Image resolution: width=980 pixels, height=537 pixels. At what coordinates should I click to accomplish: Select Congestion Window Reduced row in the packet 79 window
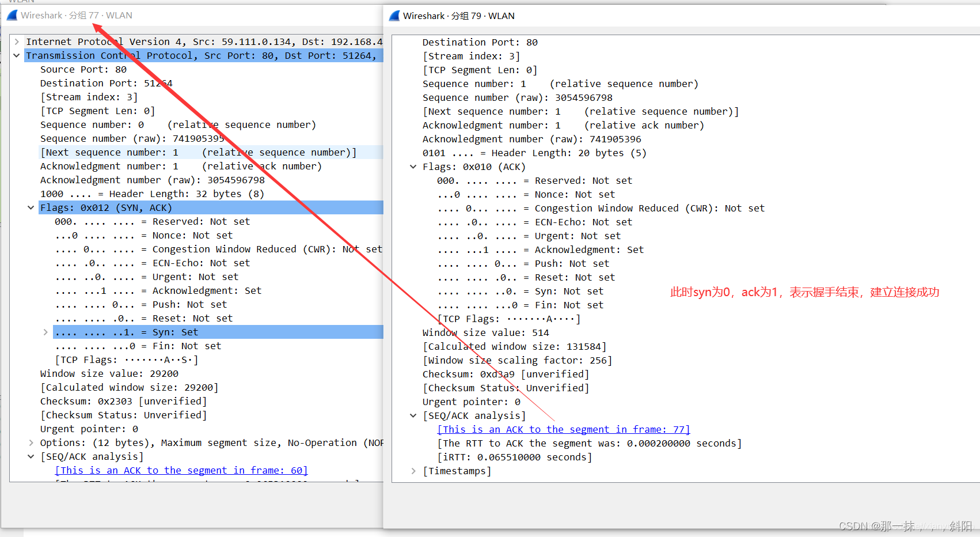[x=601, y=208]
